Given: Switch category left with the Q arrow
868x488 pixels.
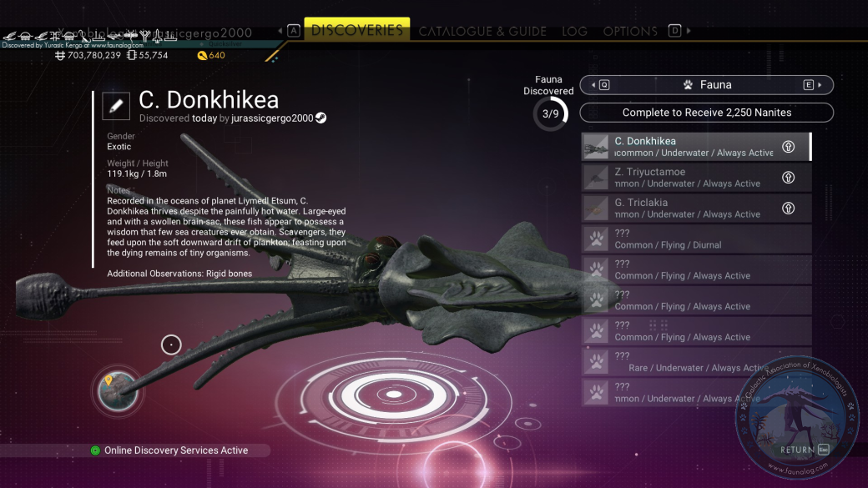Looking at the screenshot, I should pos(600,84).
